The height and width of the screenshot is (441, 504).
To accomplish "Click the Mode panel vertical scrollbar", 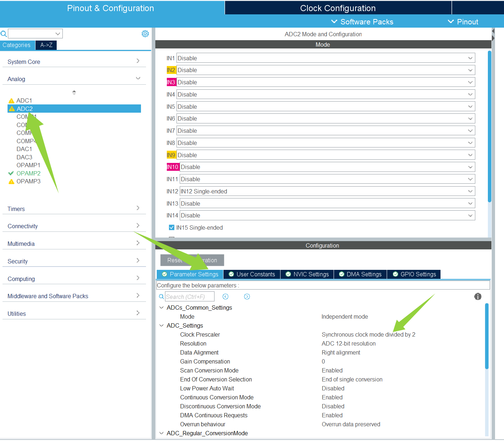I will [x=489, y=126].
